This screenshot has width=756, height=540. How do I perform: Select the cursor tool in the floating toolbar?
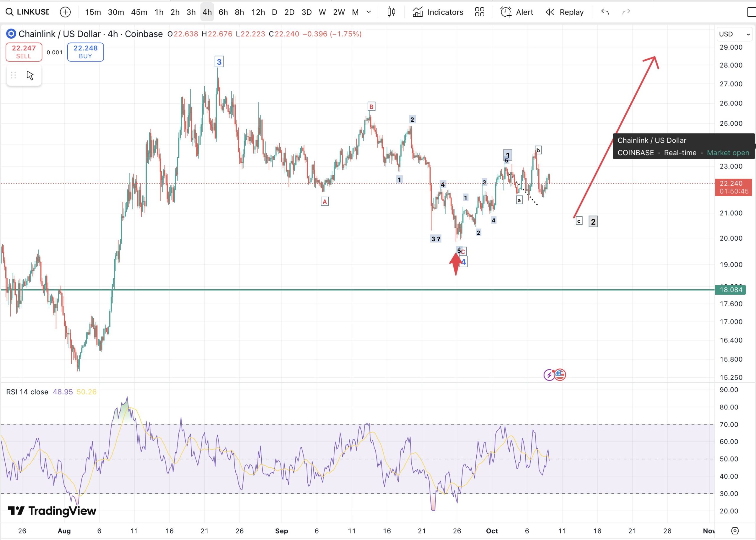(x=30, y=75)
